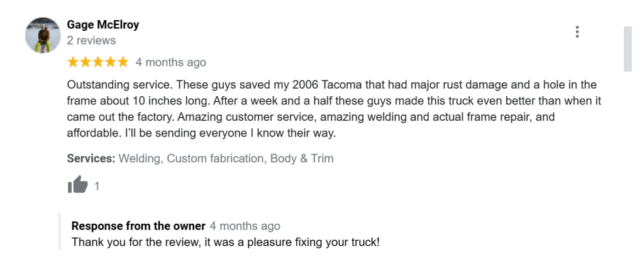Image resolution: width=644 pixels, height=259 pixels.
Task: Like the review with thumbs up
Action: tap(78, 185)
